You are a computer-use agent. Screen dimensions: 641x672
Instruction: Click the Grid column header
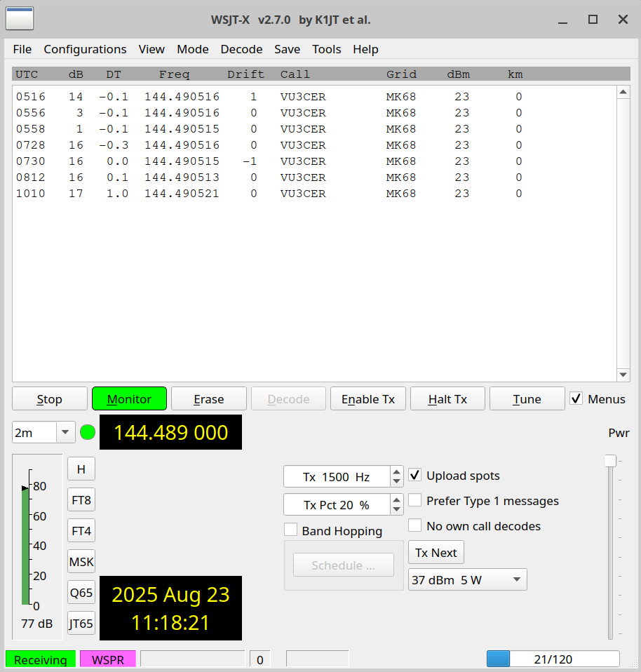pos(401,74)
